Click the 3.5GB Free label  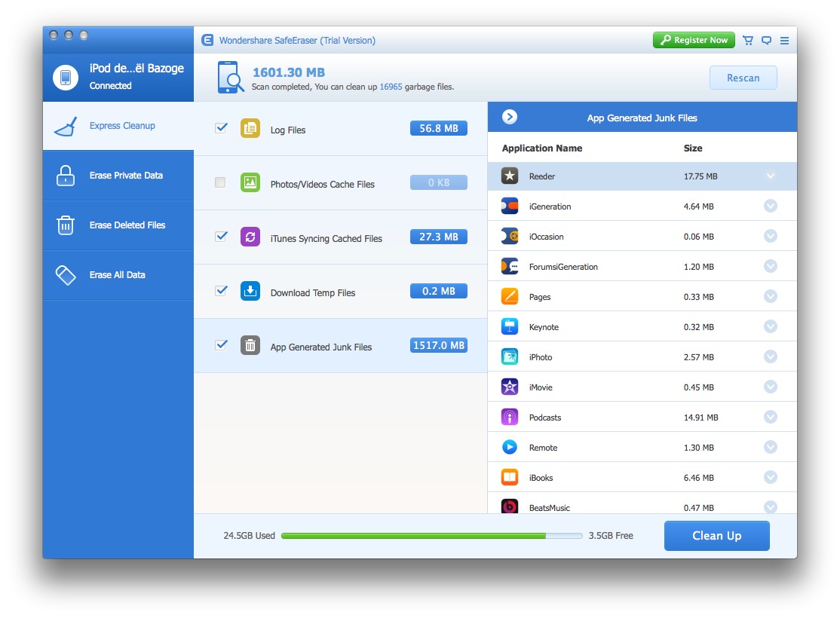[x=611, y=536]
